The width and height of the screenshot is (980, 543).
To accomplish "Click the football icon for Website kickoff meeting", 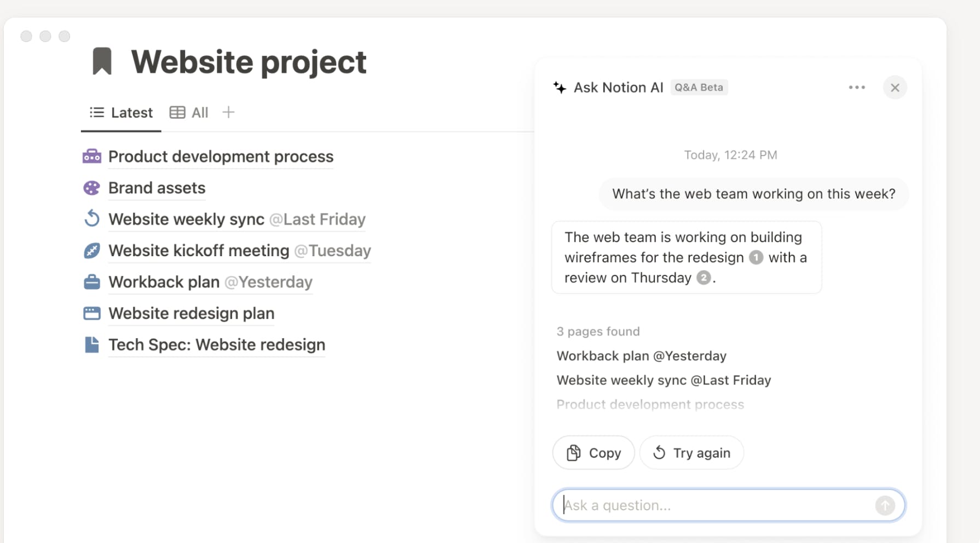I will [91, 251].
